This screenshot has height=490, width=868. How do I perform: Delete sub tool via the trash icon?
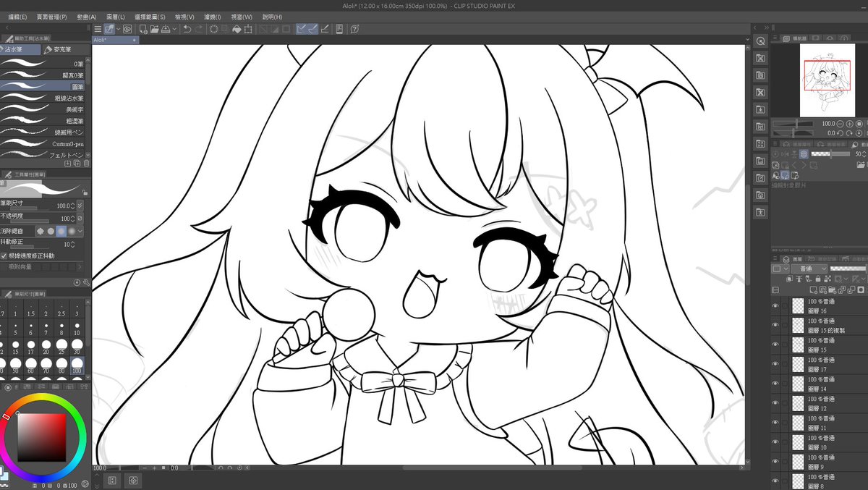tap(87, 164)
